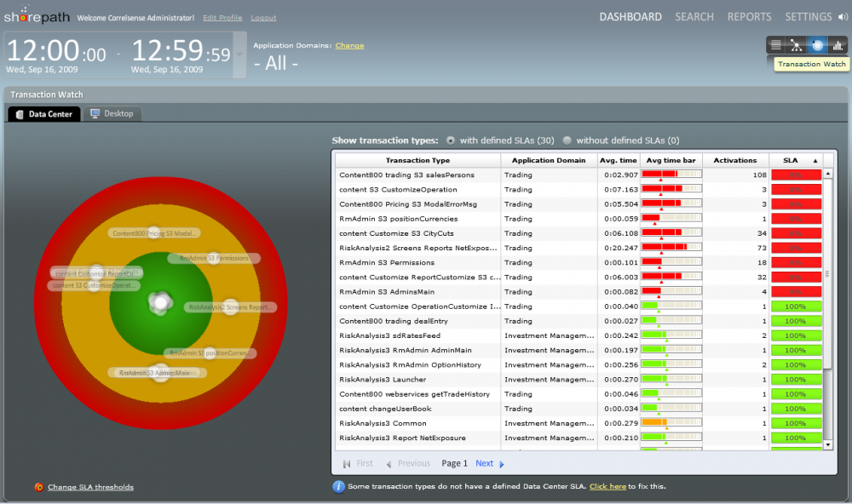Select row 'RiskAnalysis3 sdRatesFeed'
This screenshot has height=504, width=852.
tap(579, 335)
